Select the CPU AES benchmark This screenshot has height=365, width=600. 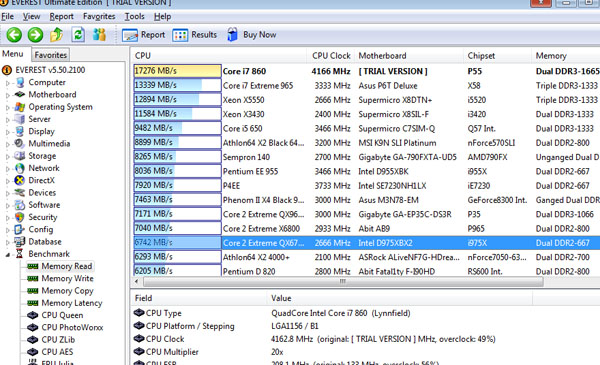click(x=57, y=352)
